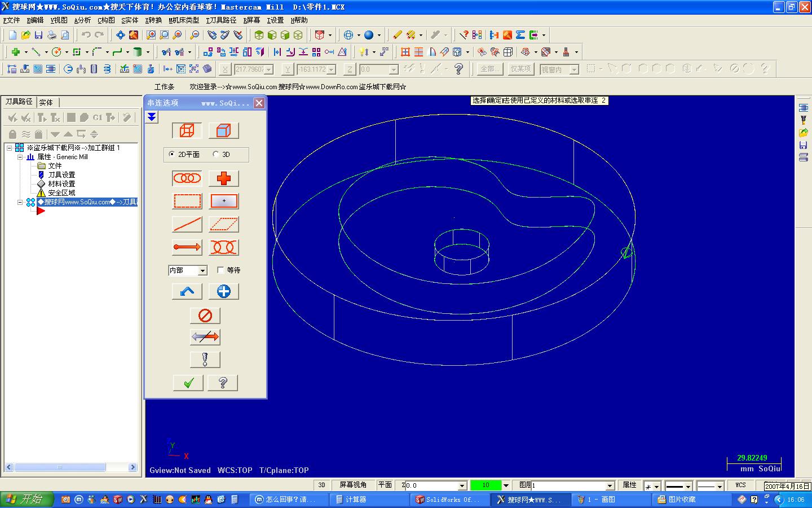Open the 图层 level dropdown
Image resolution: width=812 pixels, height=508 pixels.
(610, 485)
